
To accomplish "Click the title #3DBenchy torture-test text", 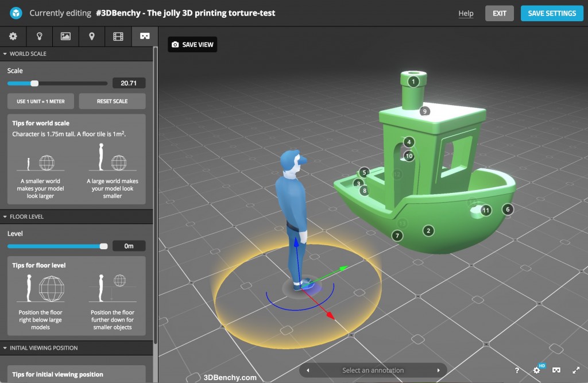I will pos(185,13).
